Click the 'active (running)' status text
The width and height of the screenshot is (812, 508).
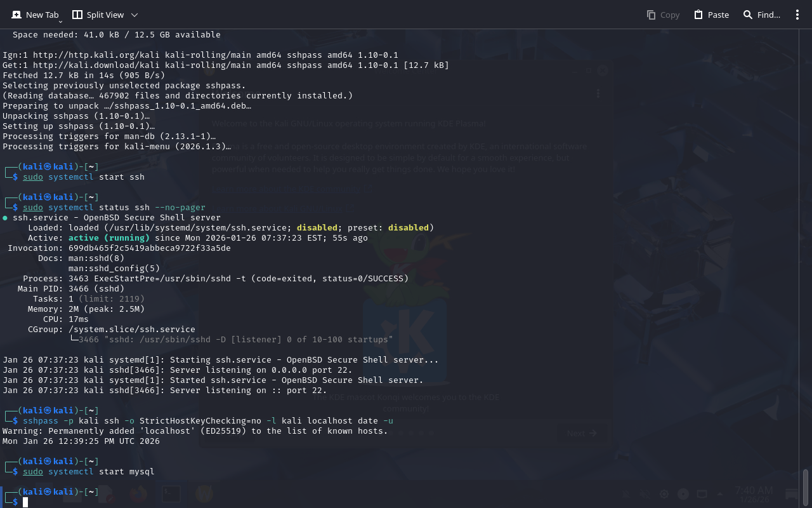tap(108, 238)
